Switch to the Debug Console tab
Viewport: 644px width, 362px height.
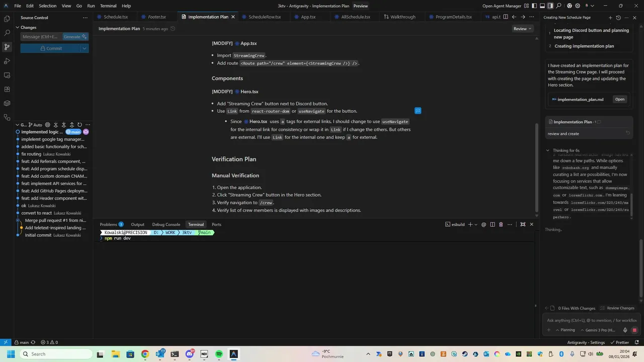coord(166,224)
